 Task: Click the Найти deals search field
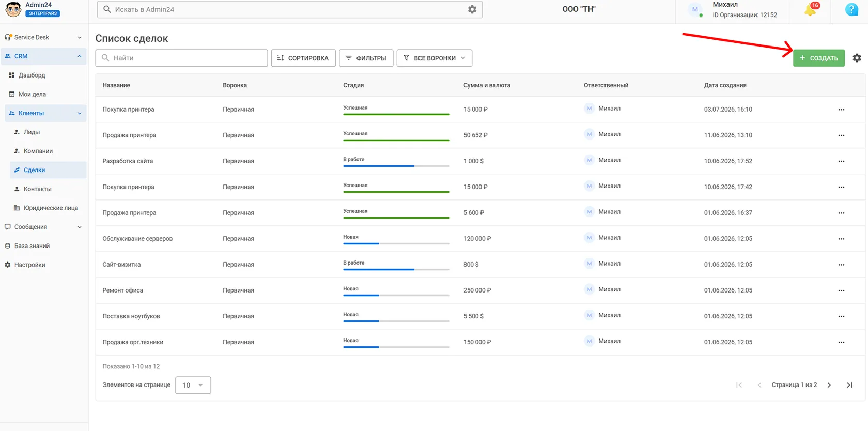tap(181, 58)
